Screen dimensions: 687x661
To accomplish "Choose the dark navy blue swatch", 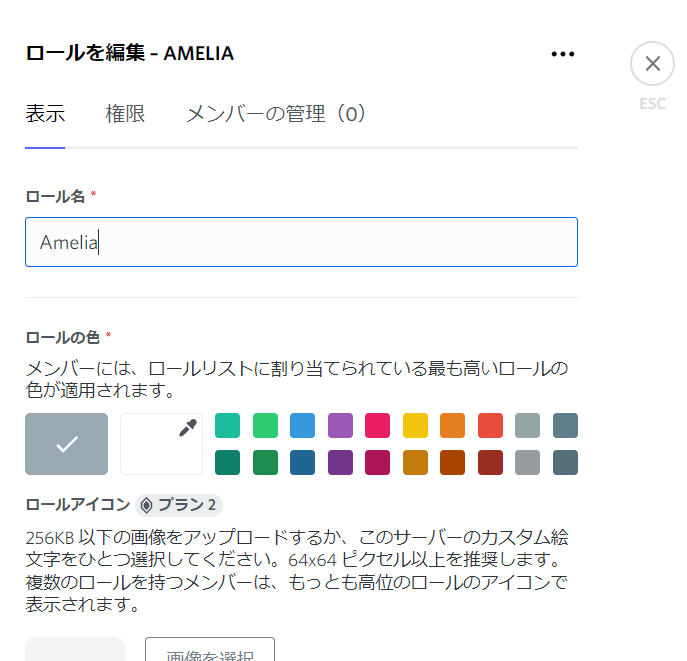I will (x=303, y=462).
